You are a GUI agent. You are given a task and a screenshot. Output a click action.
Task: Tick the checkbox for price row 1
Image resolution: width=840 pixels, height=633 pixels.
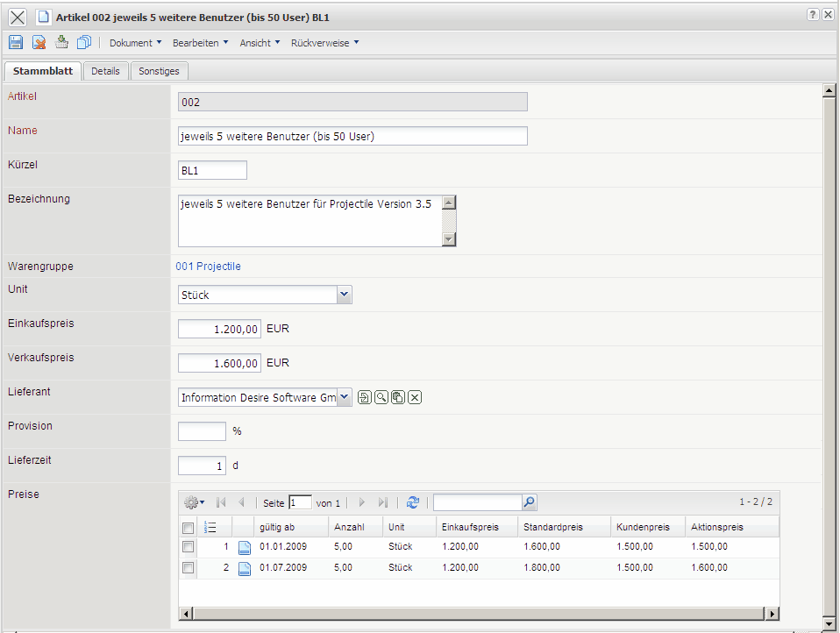188,547
